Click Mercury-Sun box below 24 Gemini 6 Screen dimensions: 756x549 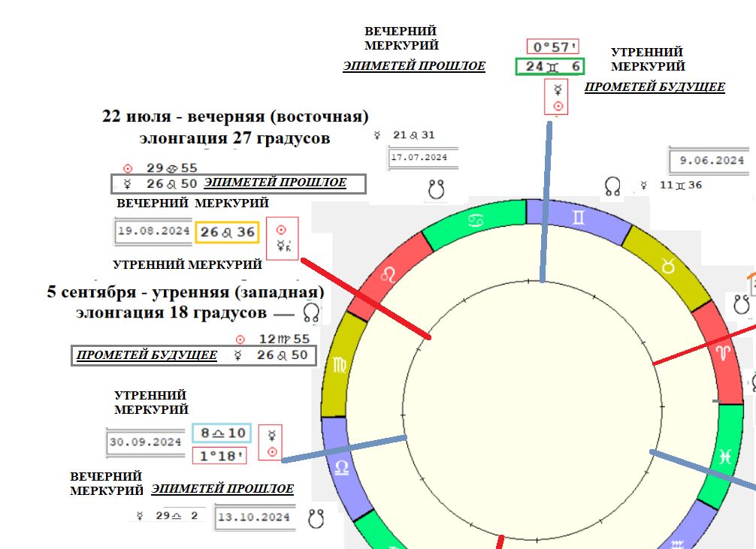[556, 97]
